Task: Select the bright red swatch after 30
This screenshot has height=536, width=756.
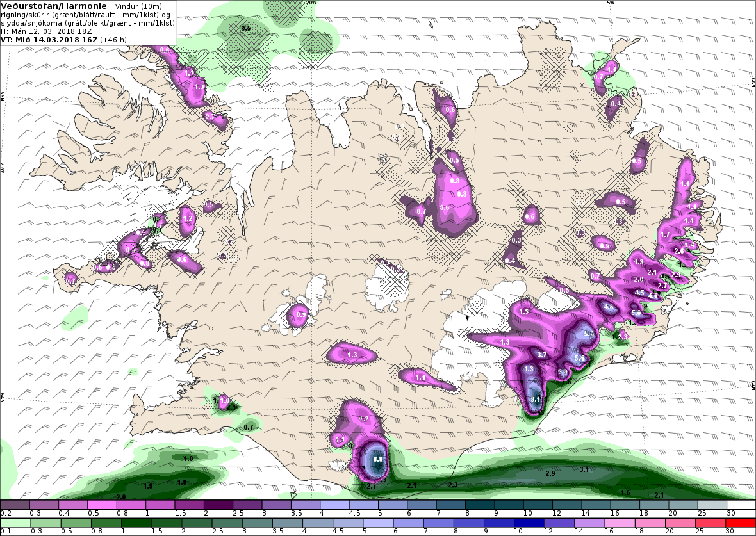Action: (740, 523)
